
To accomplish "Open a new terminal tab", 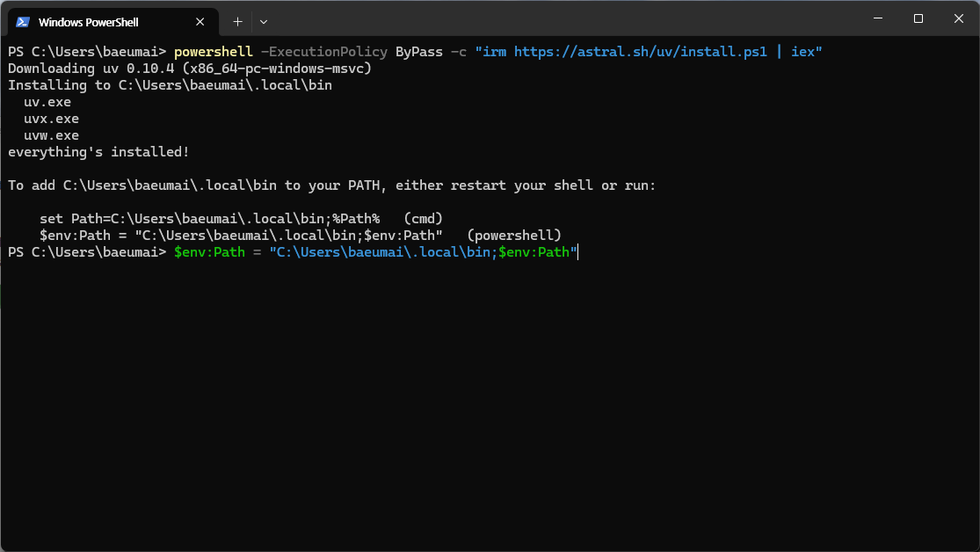I will [237, 22].
